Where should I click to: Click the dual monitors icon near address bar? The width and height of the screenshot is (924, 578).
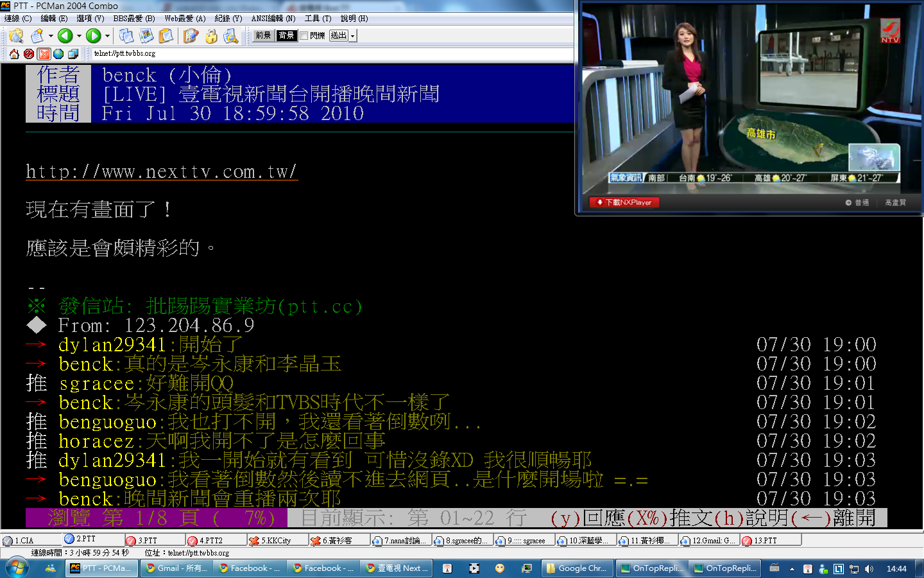(x=73, y=54)
